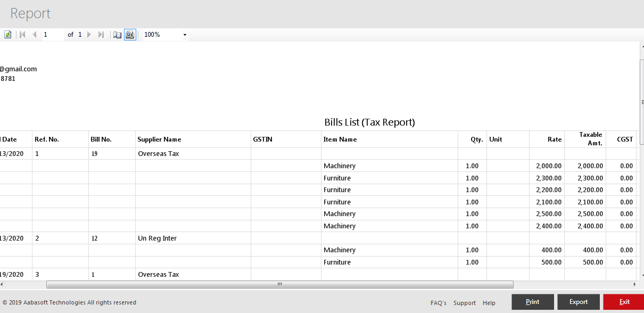
Task: Open the FAQ's page
Action: click(x=438, y=302)
